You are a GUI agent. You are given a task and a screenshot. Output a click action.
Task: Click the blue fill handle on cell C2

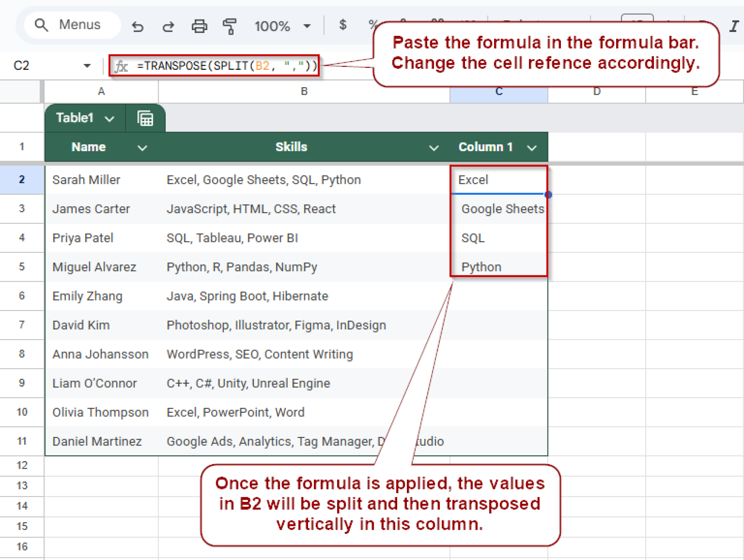tap(549, 194)
